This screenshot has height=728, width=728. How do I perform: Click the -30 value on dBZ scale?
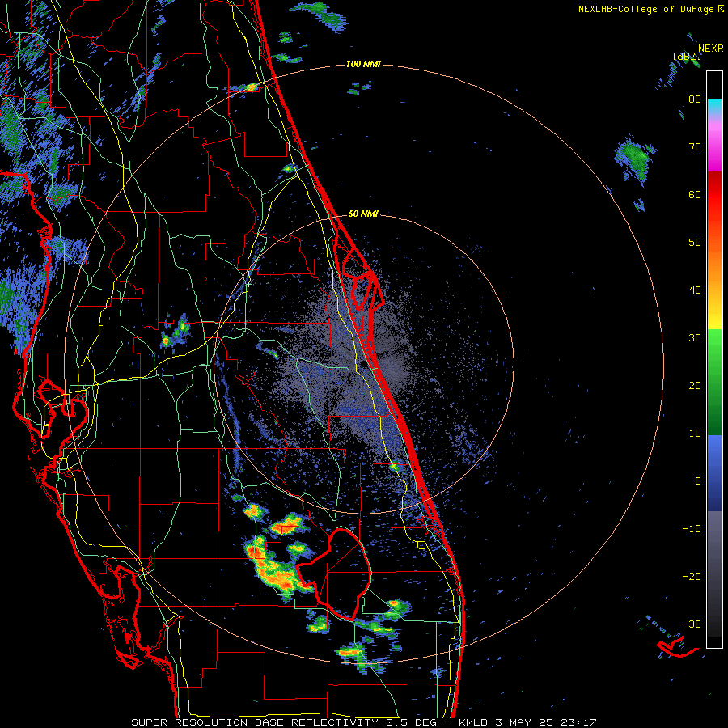tap(692, 624)
